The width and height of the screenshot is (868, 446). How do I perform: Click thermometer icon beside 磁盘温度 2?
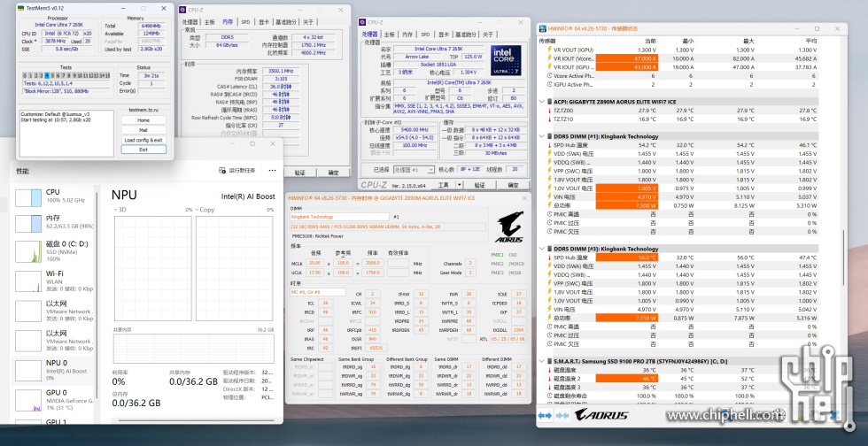click(550, 379)
